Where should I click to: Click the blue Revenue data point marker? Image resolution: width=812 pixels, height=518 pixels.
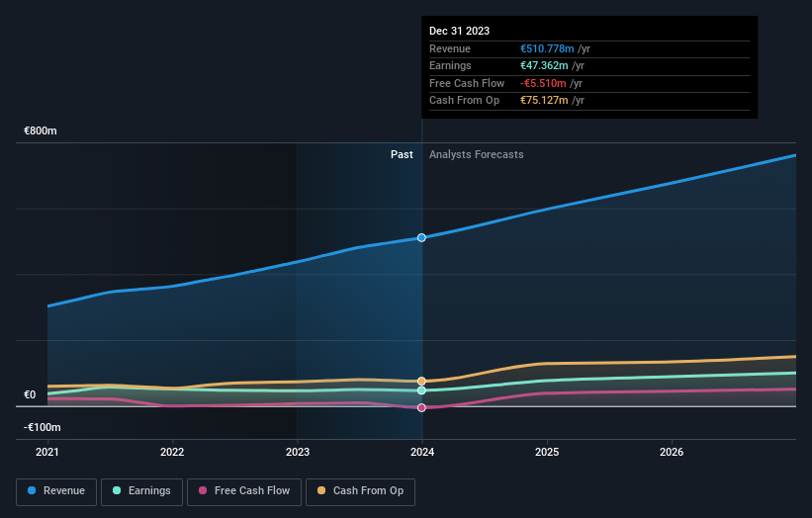pyautogui.click(x=421, y=237)
